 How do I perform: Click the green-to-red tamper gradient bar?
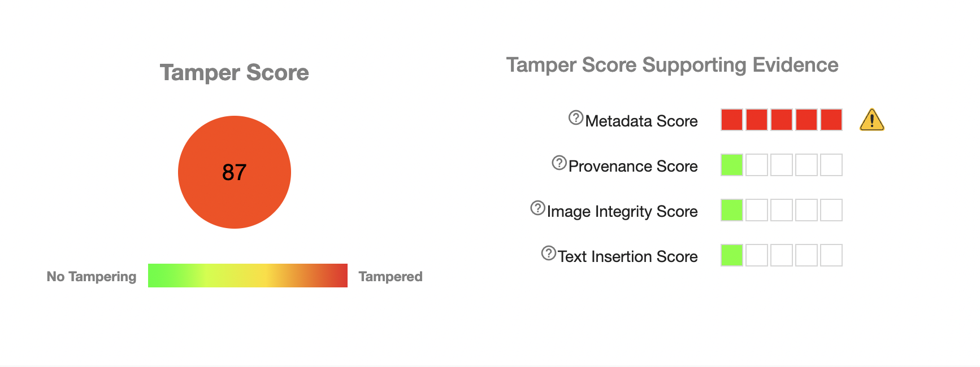coord(248,276)
